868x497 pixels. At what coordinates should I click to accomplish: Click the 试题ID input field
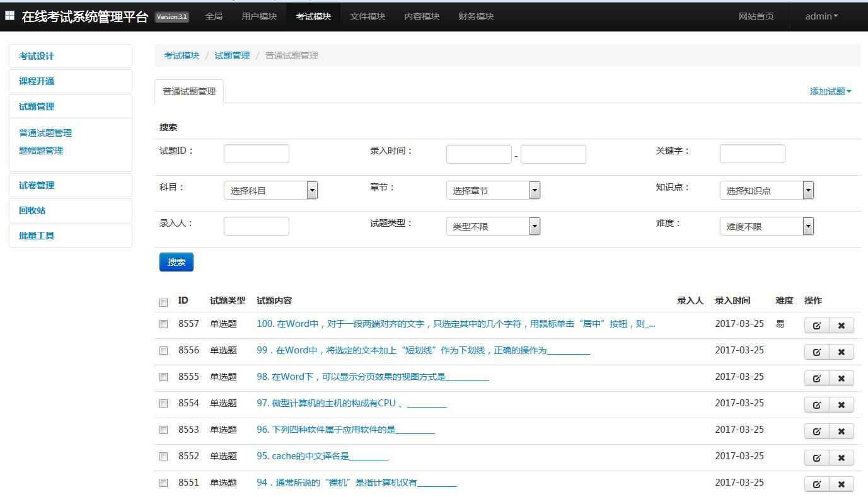(x=256, y=154)
